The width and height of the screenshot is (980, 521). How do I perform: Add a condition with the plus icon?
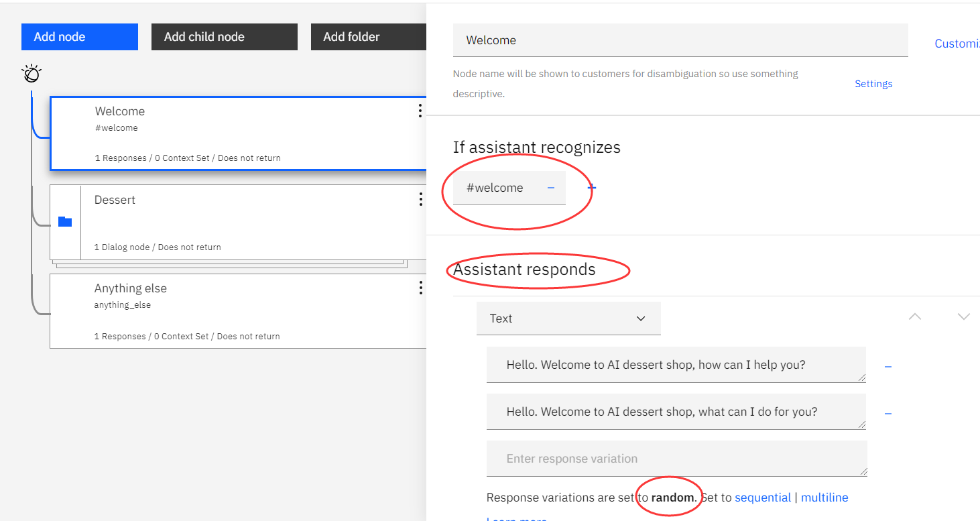tap(592, 188)
